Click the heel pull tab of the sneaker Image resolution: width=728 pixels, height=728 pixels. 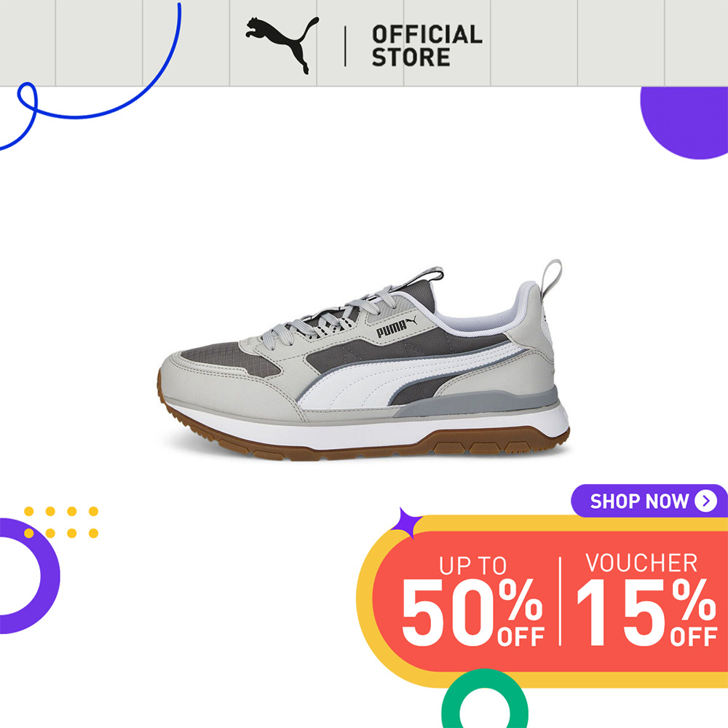tap(552, 277)
